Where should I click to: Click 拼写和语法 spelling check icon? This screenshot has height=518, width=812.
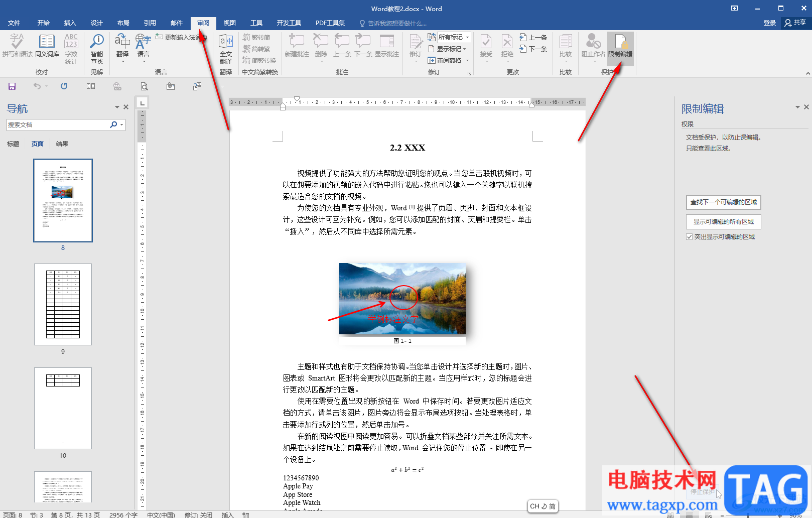click(17, 46)
